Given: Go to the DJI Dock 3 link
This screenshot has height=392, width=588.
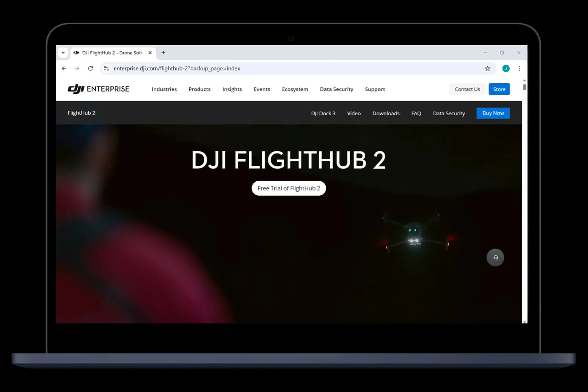Looking at the screenshot, I should [323, 113].
